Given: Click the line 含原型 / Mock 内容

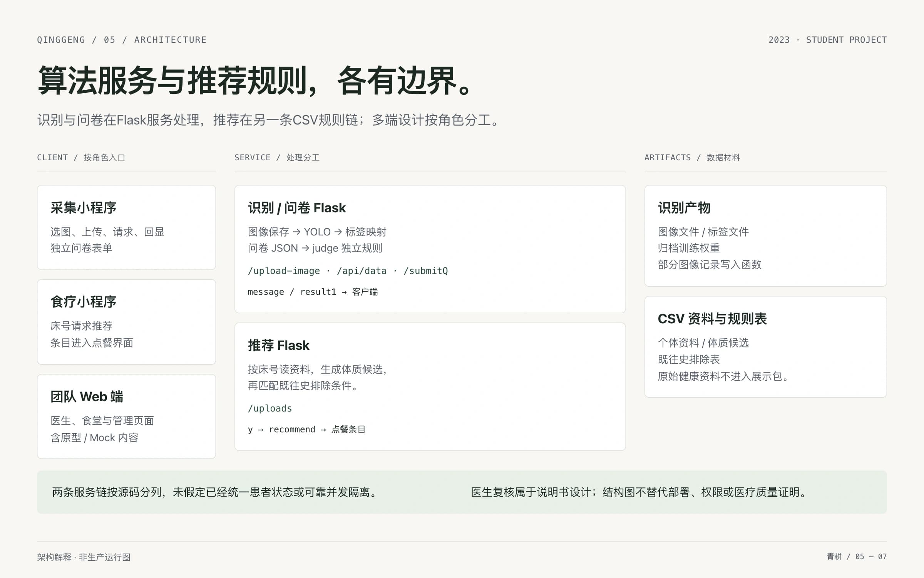Looking at the screenshot, I should pos(94,438).
